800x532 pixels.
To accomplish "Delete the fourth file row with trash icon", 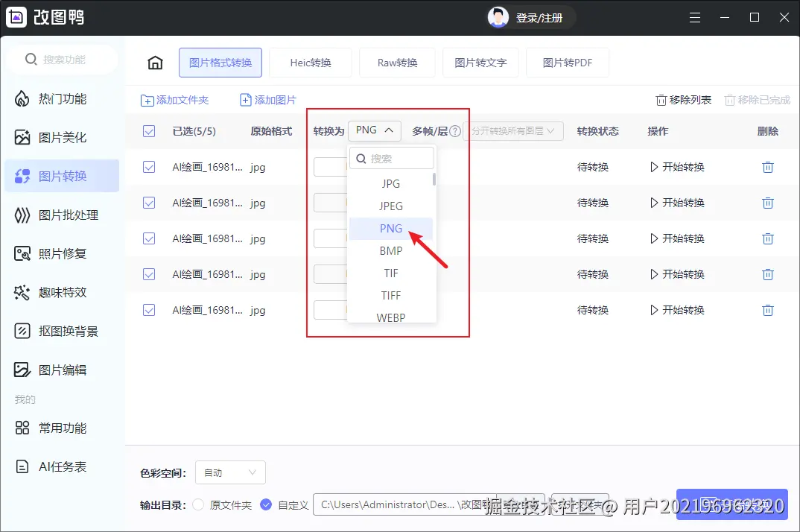I will 768,274.
